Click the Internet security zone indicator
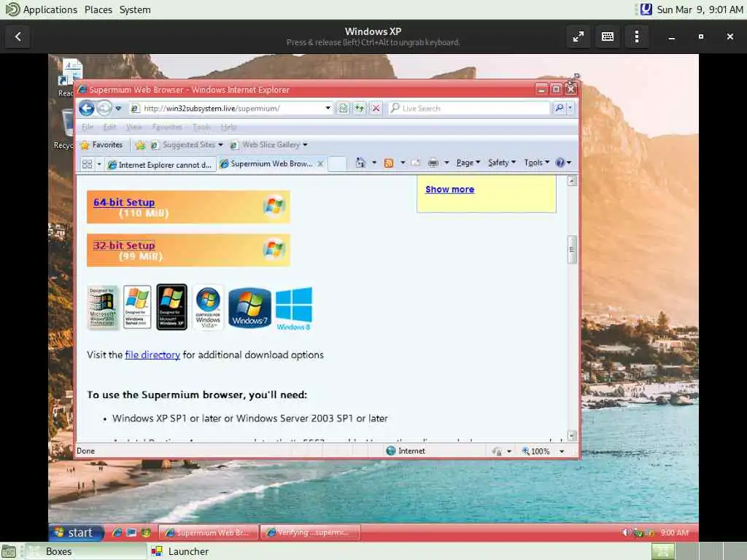 [406, 451]
